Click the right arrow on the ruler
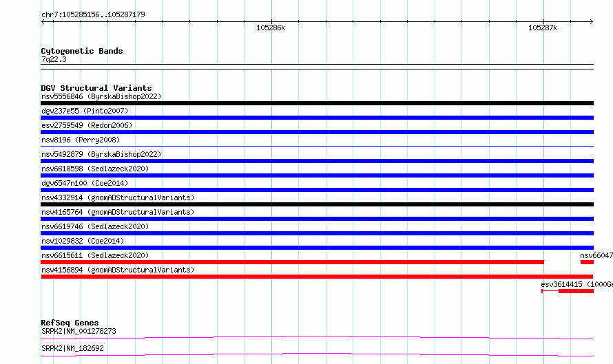The height and width of the screenshot is (364, 613). click(592, 22)
